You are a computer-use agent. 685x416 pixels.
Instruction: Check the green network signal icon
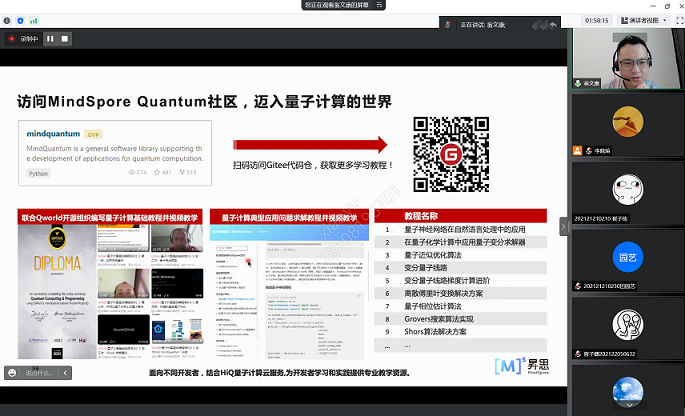pyautogui.click(x=34, y=19)
